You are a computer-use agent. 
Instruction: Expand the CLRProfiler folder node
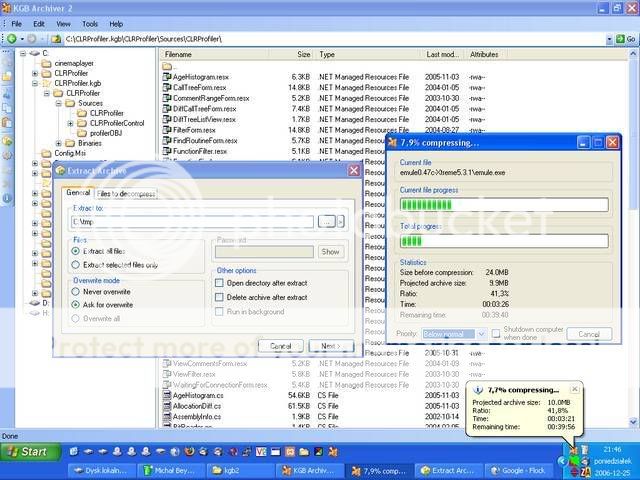point(35,73)
